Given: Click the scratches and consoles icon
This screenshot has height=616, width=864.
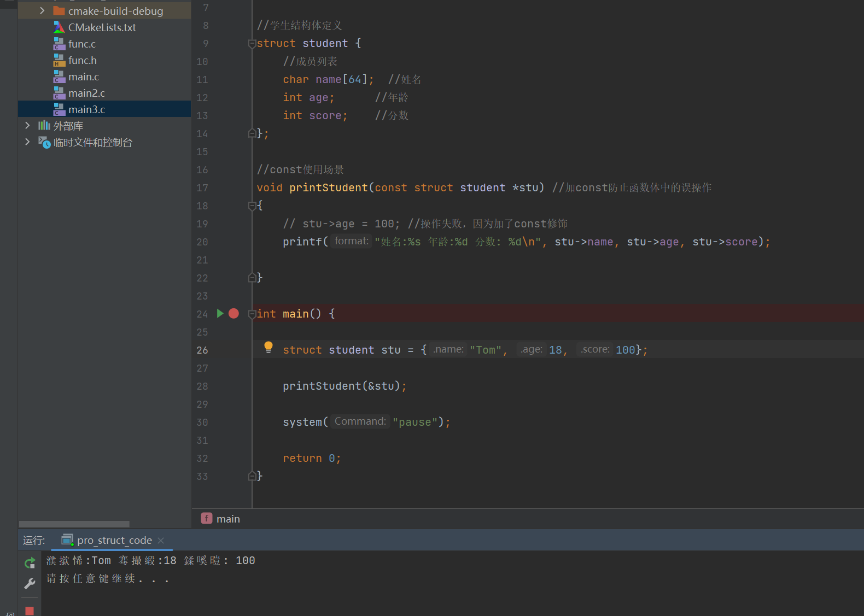Looking at the screenshot, I should [44, 142].
